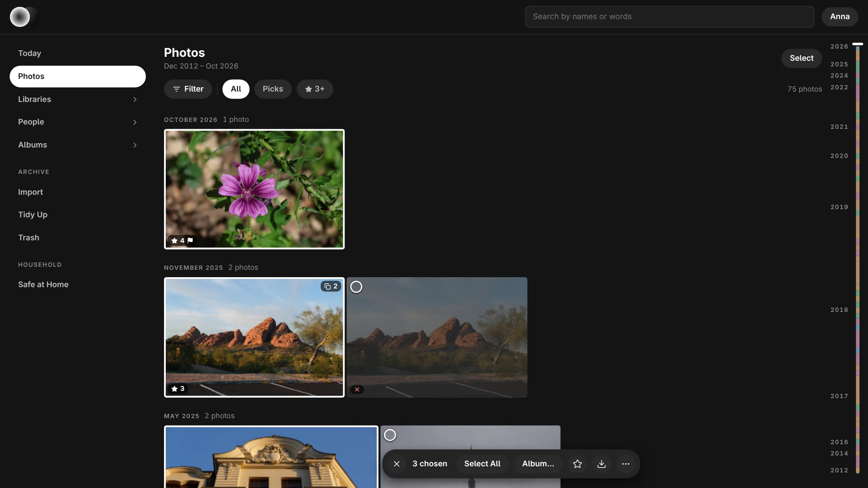Open the yellow building photo
The width and height of the screenshot is (868, 488).
[271, 457]
